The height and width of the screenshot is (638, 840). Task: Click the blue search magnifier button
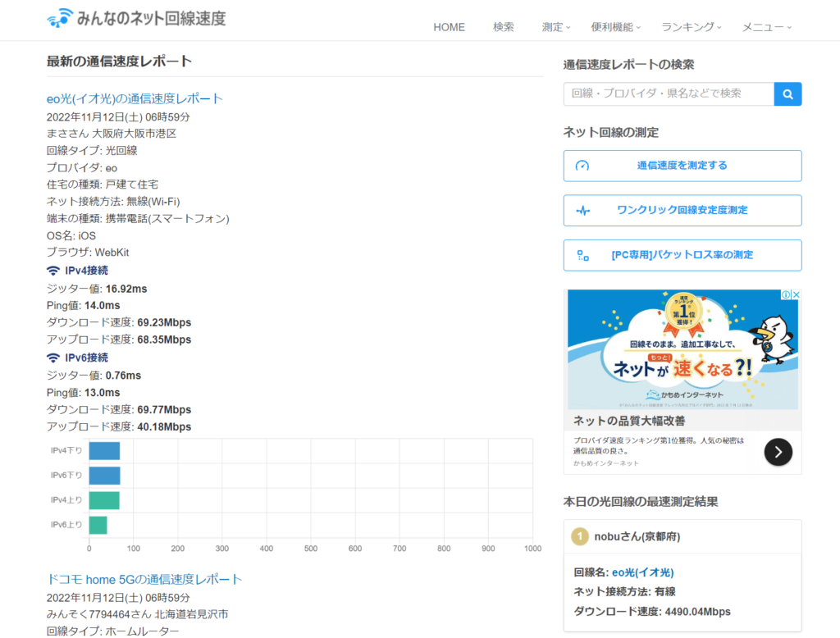(787, 93)
